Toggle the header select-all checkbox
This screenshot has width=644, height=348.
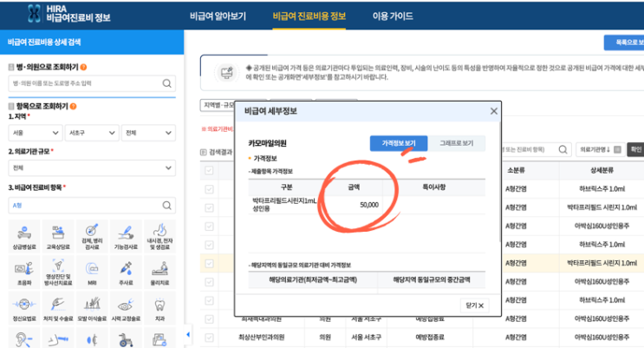(x=209, y=170)
